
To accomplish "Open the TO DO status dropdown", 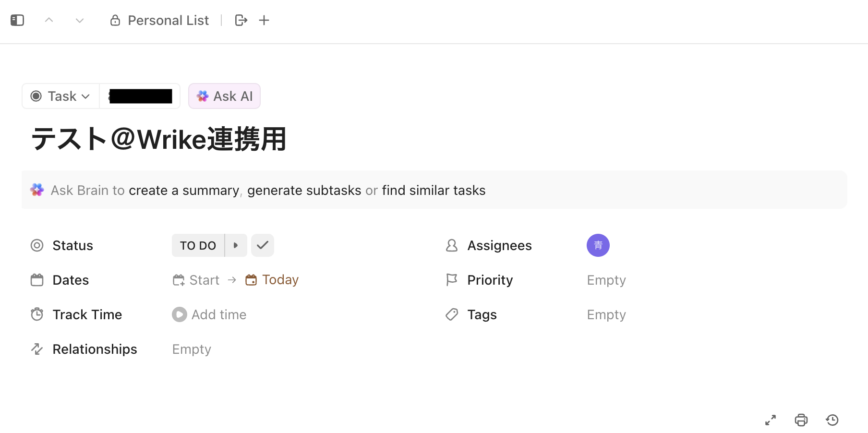I will tap(198, 245).
